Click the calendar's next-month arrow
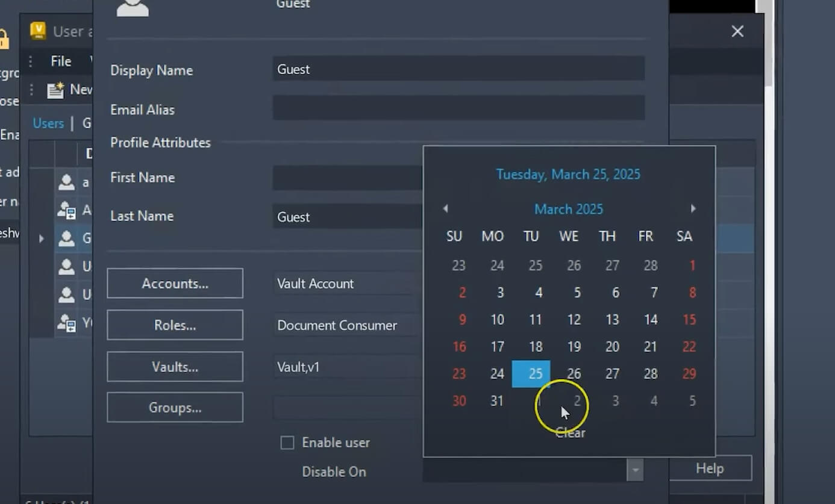Viewport: 835px width, 504px height. pyautogui.click(x=693, y=208)
